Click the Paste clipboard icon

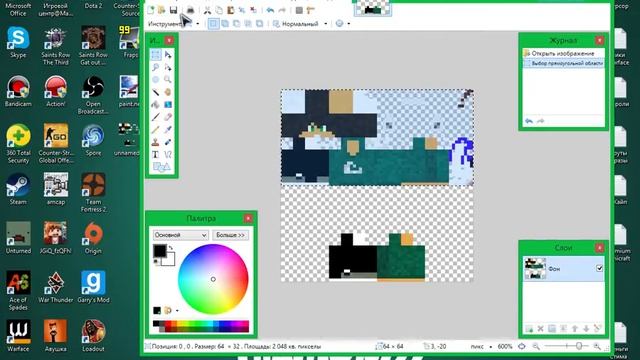tap(231, 10)
